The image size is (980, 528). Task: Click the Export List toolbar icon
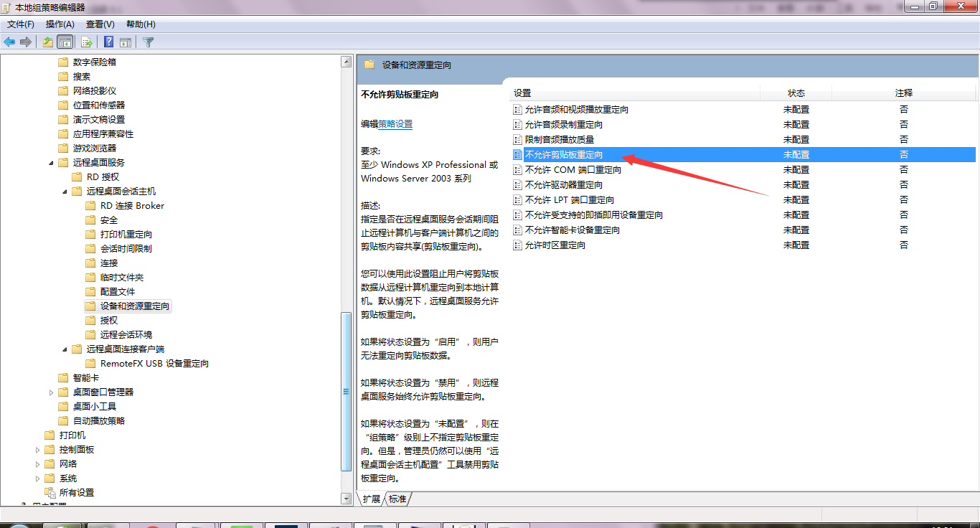87,42
